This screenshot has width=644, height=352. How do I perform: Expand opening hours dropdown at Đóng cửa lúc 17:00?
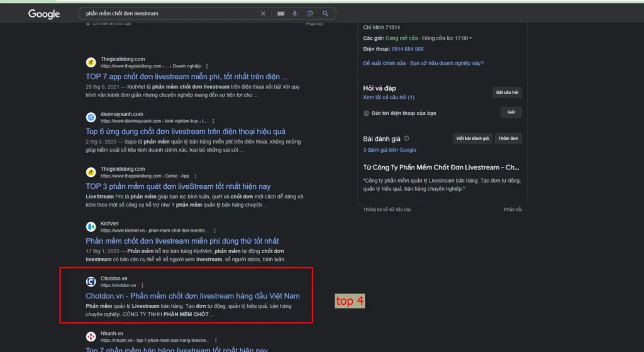[x=470, y=38]
